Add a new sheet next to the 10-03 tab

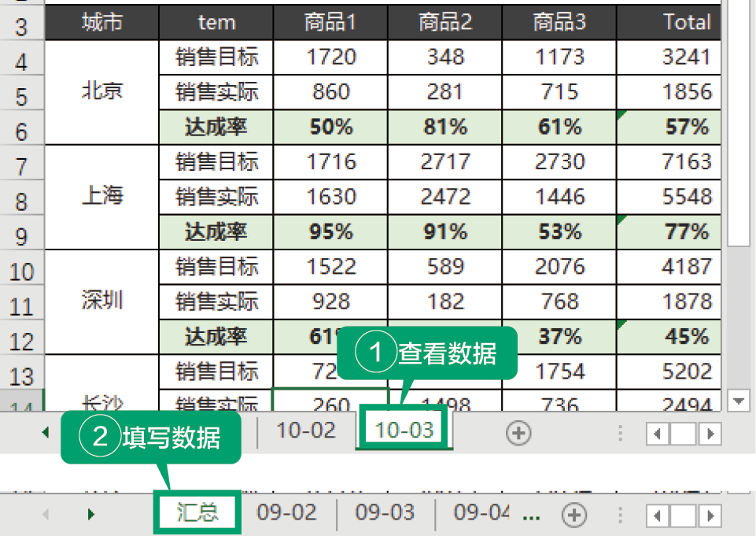pyautogui.click(x=518, y=432)
